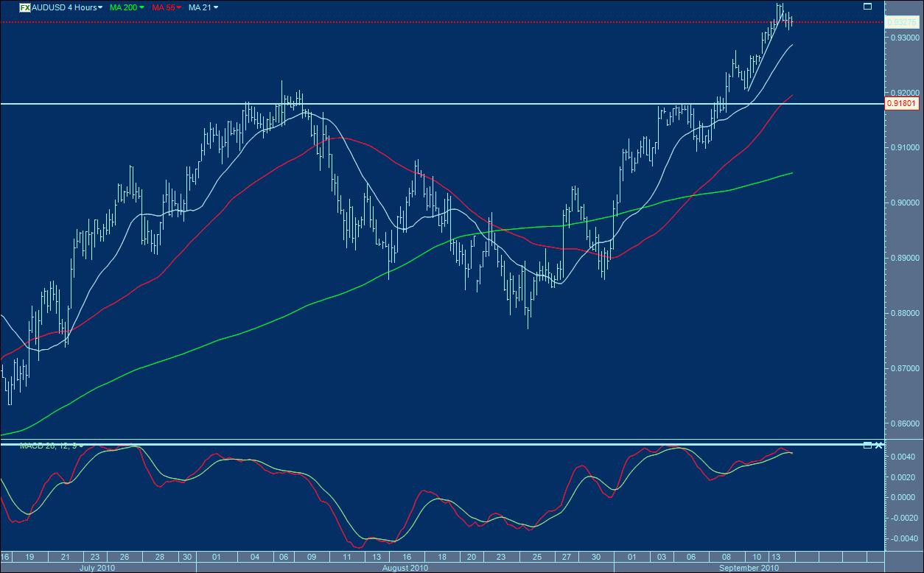
Task: Open the MA 200 settings dropdown
Action: (141, 7)
